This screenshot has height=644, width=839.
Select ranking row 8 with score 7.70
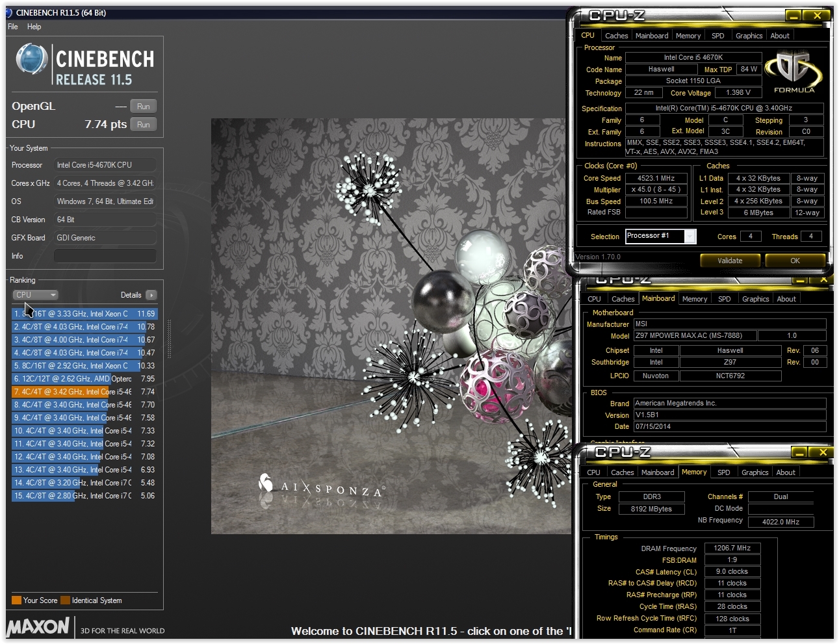coord(84,405)
